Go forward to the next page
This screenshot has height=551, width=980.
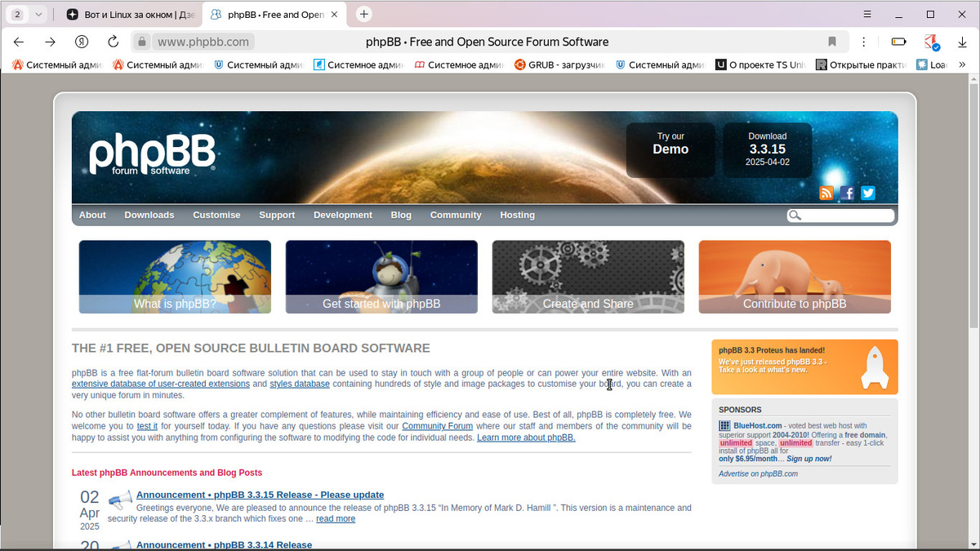[51, 42]
